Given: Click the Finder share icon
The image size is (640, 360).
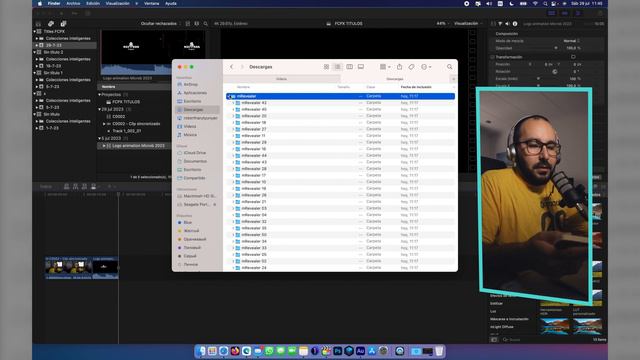Looking at the screenshot, I should [400, 67].
